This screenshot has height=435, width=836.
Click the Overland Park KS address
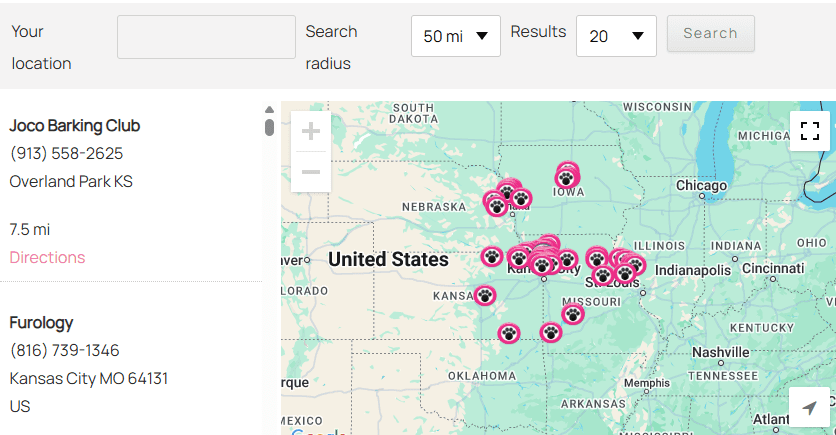click(71, 182)
